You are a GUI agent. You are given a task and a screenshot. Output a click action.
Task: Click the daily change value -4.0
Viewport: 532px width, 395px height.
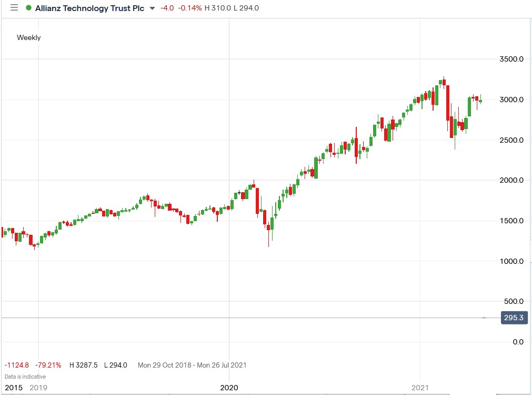(x=167, y=8)
